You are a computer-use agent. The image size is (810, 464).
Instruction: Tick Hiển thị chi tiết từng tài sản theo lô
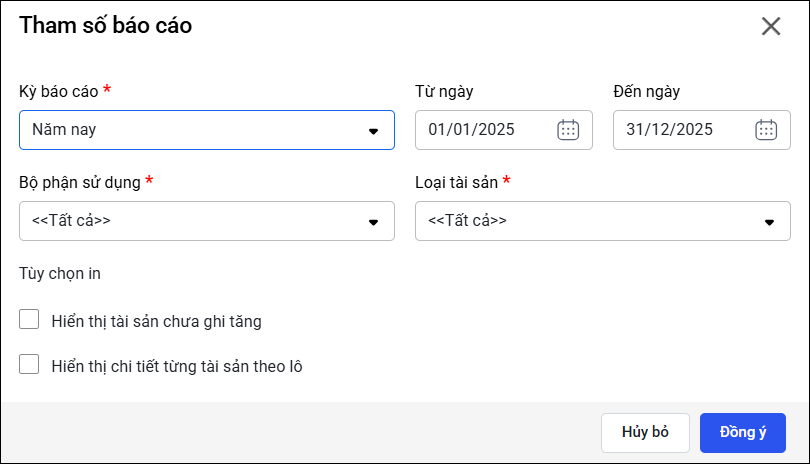(x=29, y=365)
